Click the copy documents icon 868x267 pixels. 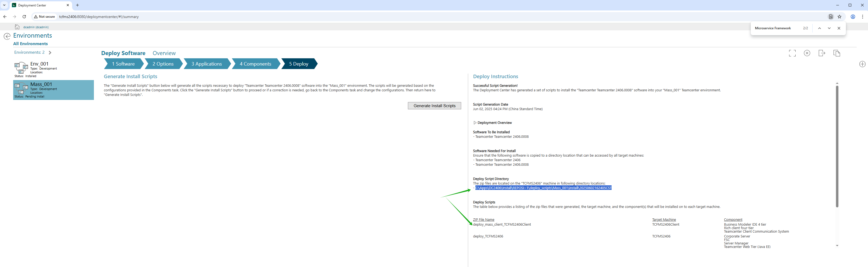[837, 53]
